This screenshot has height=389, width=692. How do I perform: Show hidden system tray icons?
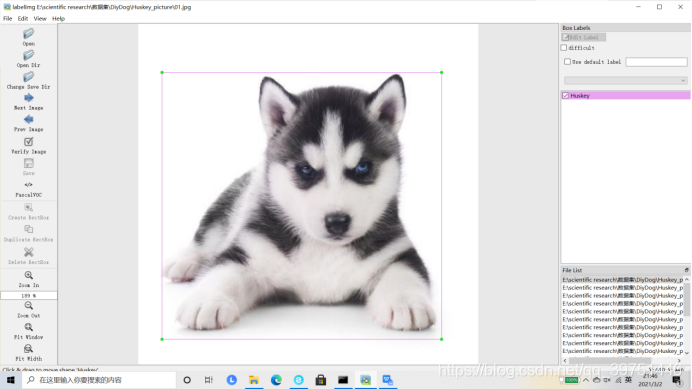click(x=586, y=380)
